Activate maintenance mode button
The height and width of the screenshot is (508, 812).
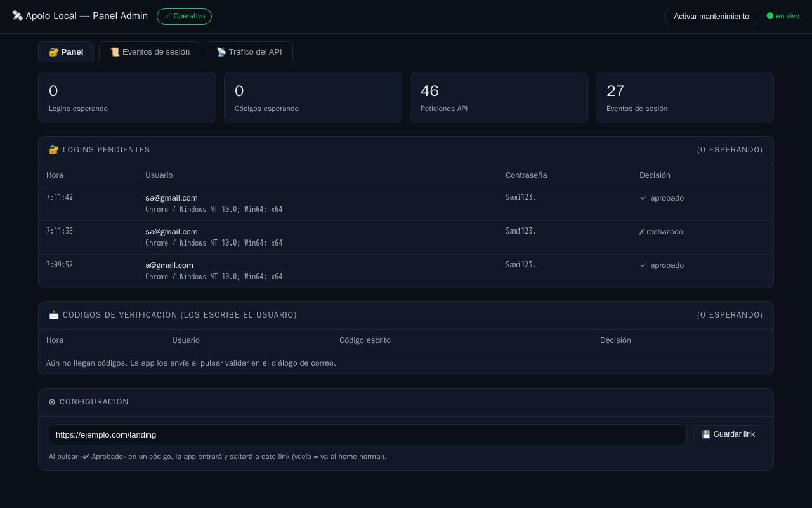(x=711, y=17)
